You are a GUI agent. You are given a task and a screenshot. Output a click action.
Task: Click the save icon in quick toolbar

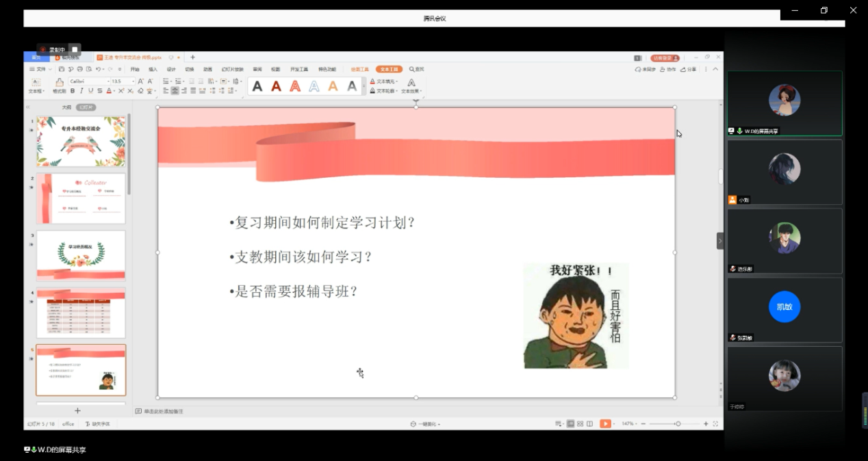[62, 69]
